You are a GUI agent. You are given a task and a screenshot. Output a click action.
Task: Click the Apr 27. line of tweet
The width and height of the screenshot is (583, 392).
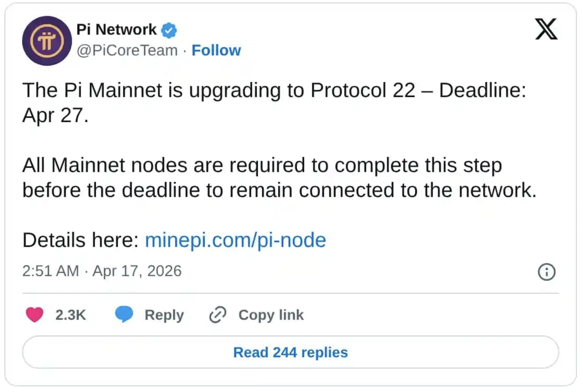pyautogui.click(x=55, y=116)
